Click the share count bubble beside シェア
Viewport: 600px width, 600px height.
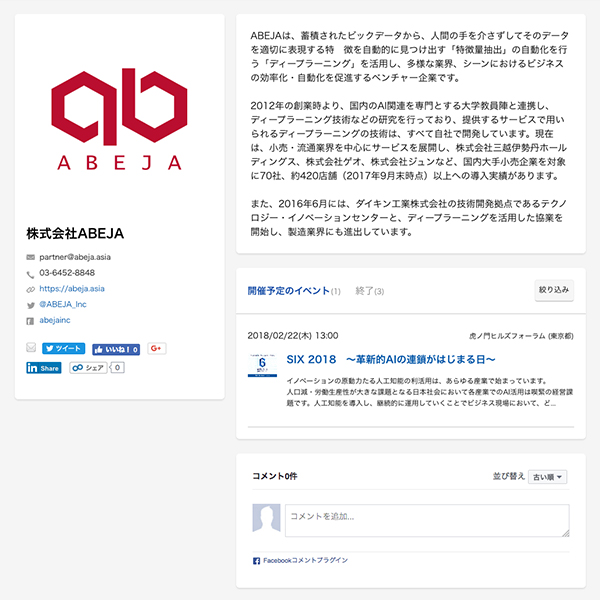click(x=118, y=368)
